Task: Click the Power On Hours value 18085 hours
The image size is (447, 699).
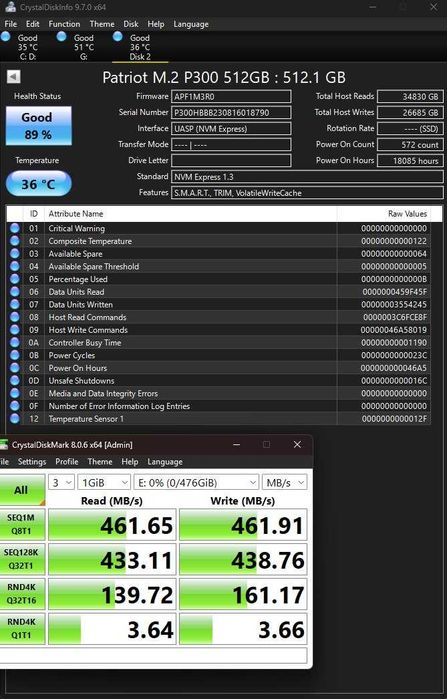Action: coord(410,160)
